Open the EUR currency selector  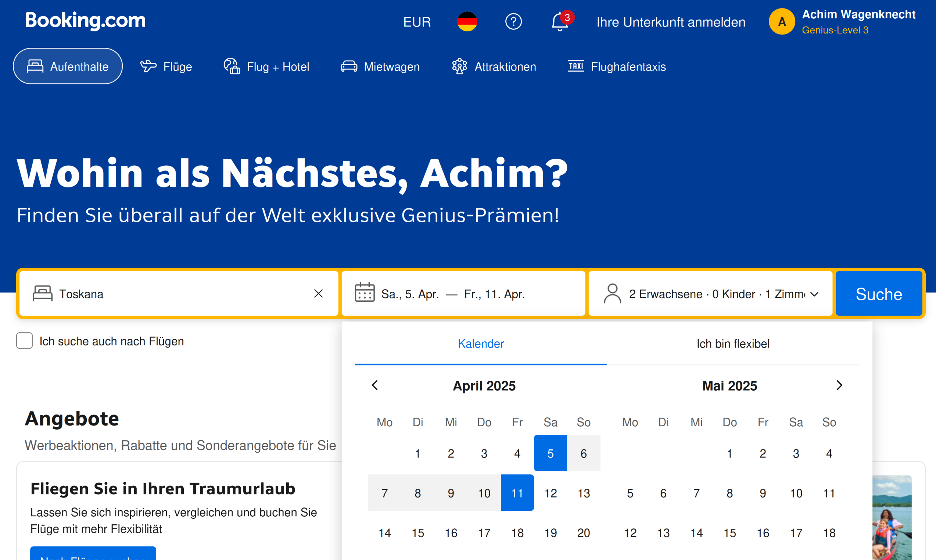pos(417,22)
